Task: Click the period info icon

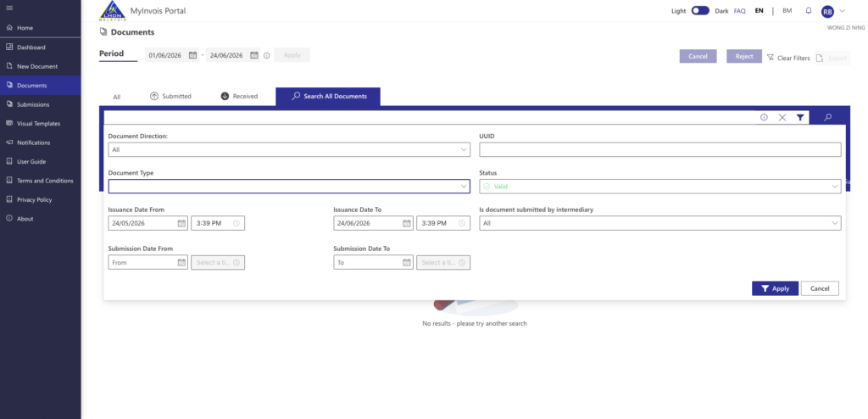Action: 267,55
